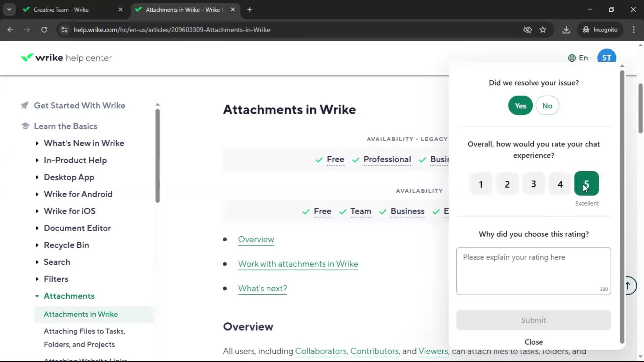Viewport: 644px width, 362px height.
Task: Click the chat panel scrollbar
Action: pyautogui.click(x=622, y=207)
